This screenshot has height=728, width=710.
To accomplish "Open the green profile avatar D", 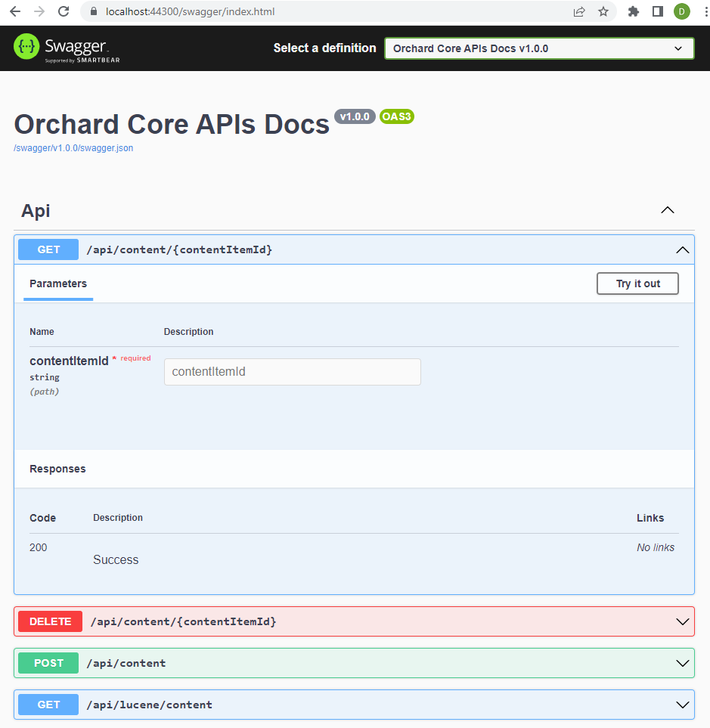I will pos(682,11).
